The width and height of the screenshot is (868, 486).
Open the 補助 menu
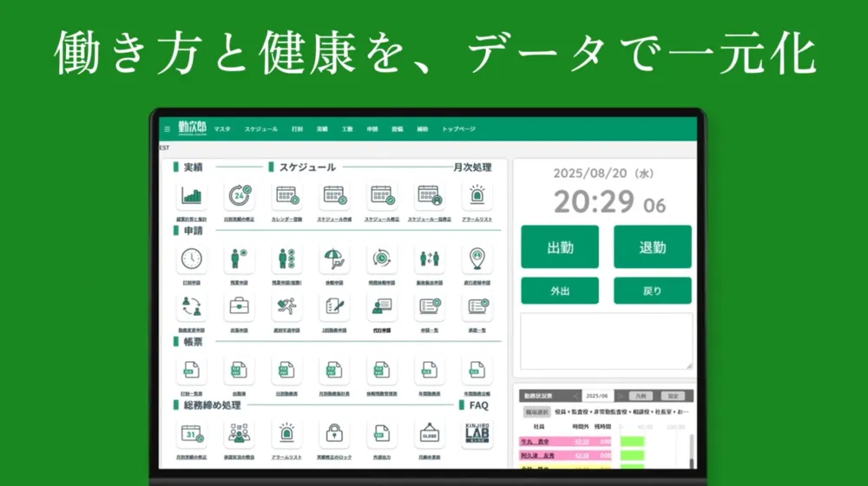[423, 129]
